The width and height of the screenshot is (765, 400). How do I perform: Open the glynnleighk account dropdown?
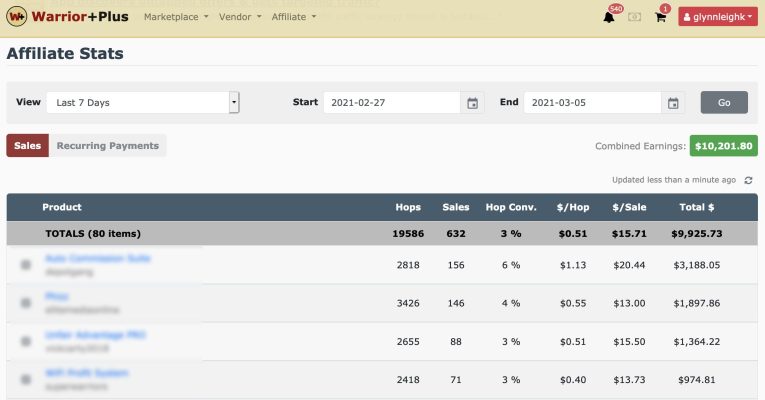coord(718,17)
